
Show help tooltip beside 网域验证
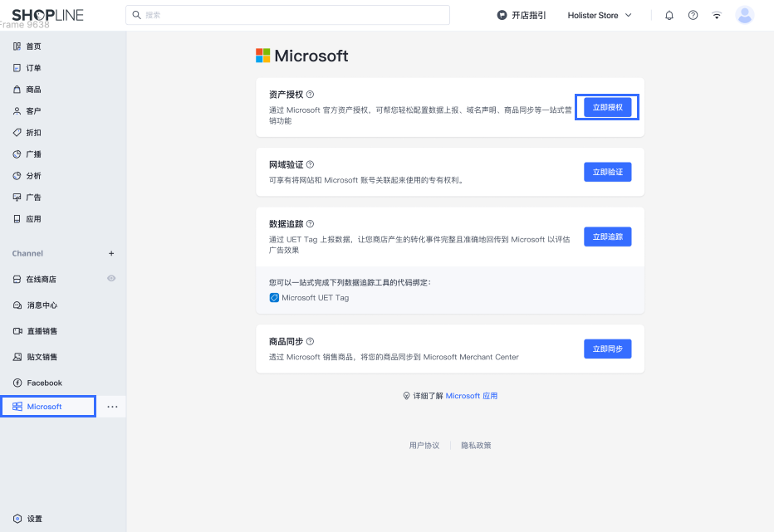coord(310,164)
